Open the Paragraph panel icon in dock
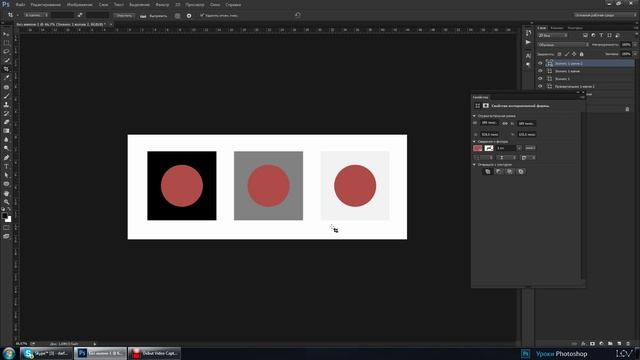 click(x=529, y=64)
